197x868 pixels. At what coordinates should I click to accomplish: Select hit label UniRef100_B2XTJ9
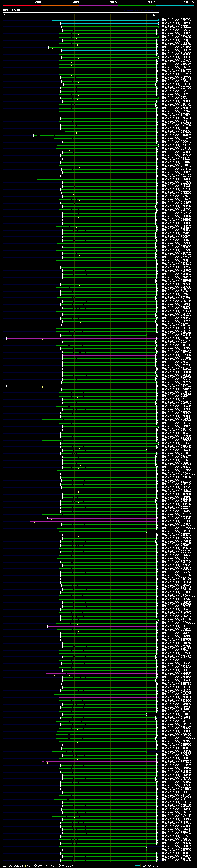click(x=176, y=91)
